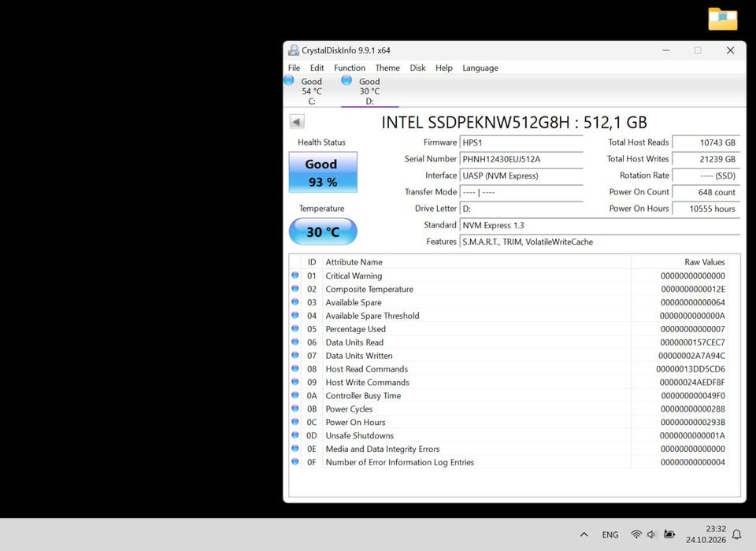Show hidden tray icons chevron
756x551 pixels.
[584, 534]
